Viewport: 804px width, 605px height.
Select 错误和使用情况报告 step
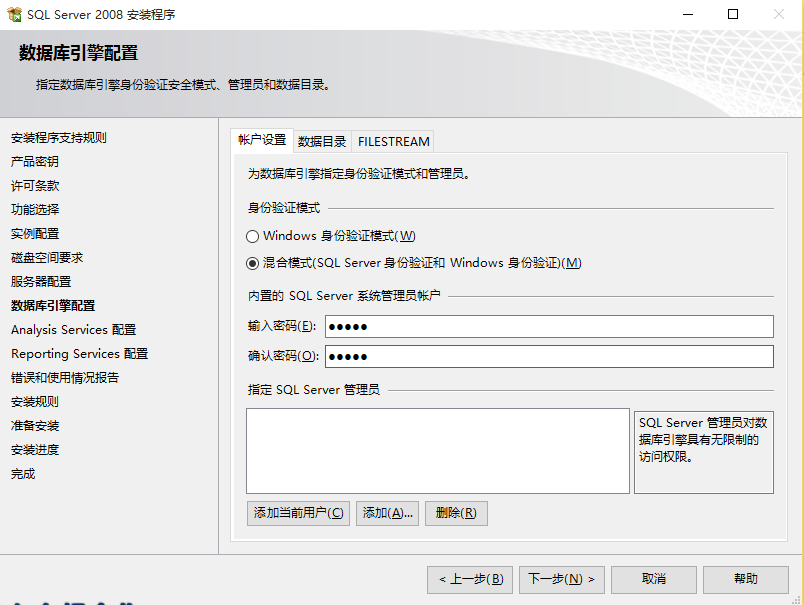65,378
